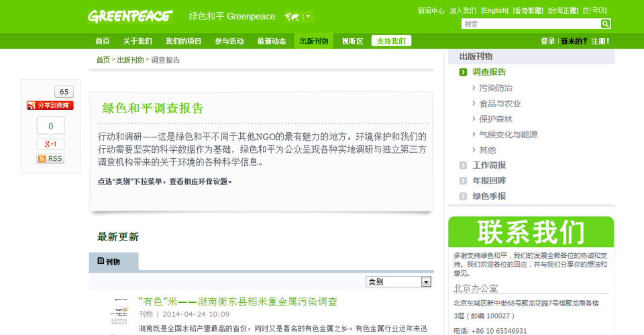Open the world map region selector
This screenshot has width=644, height=335.
coord(299,16)
